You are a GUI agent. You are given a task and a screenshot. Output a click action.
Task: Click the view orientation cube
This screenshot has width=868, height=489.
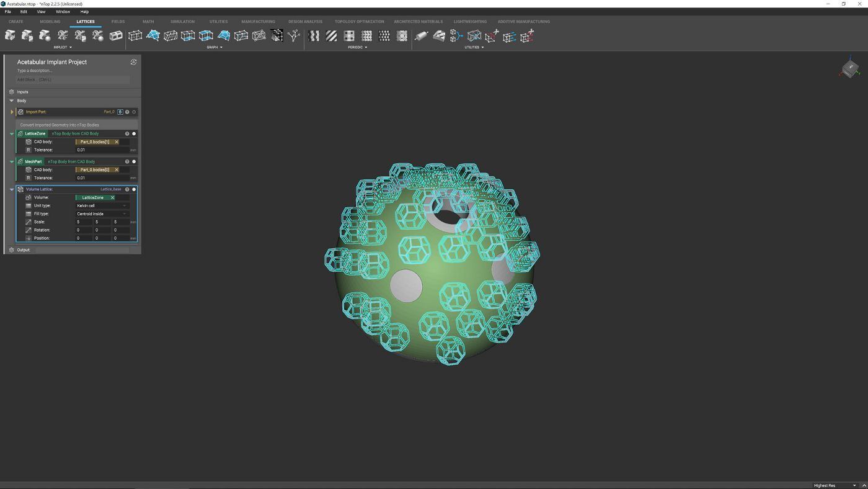[x=849, y=68]
